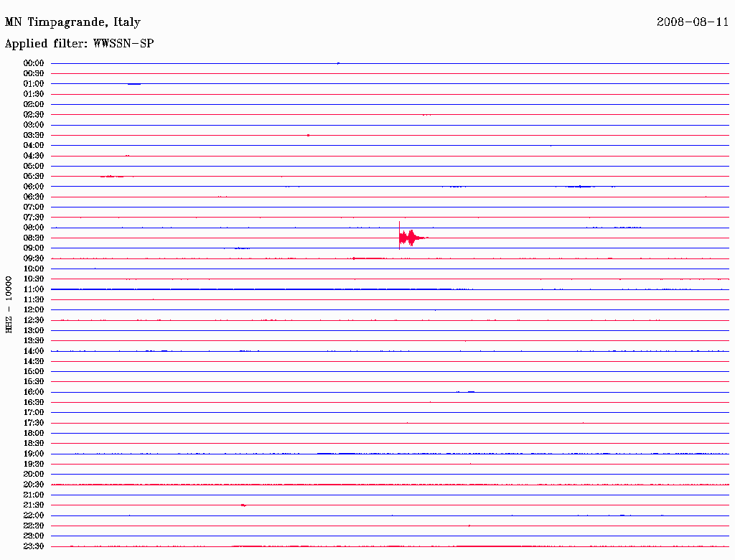This screenshot has width=735, height=560.
Task: Select the 13:30 time label
Action: click(x=34, y=340)
